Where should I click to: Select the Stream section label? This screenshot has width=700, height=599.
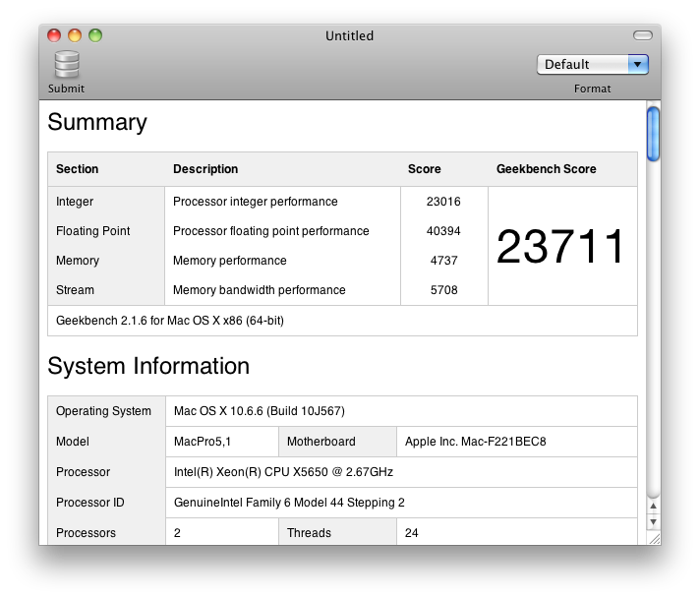pyautogui.click(x=75, y=290)
